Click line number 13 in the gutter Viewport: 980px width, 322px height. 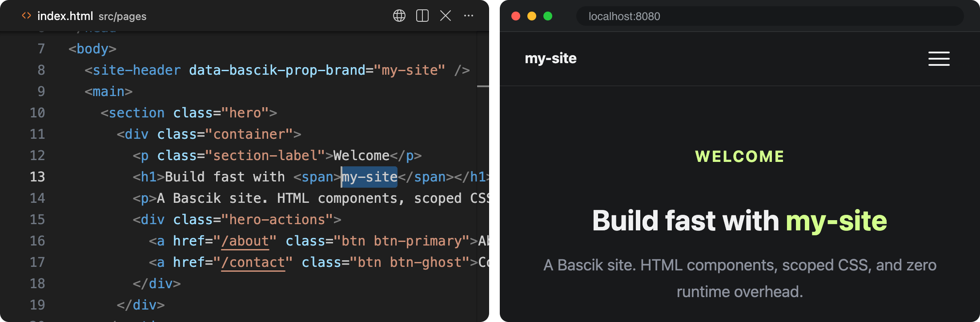pyautogui.click(x=37, y=177)
